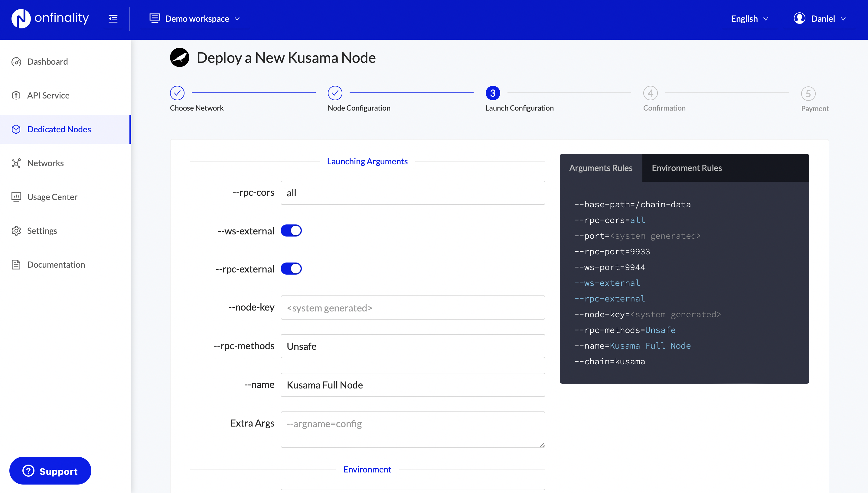Turn off the --rpc-external toggle
Screen dimensions: 868x493
[291, 269]
